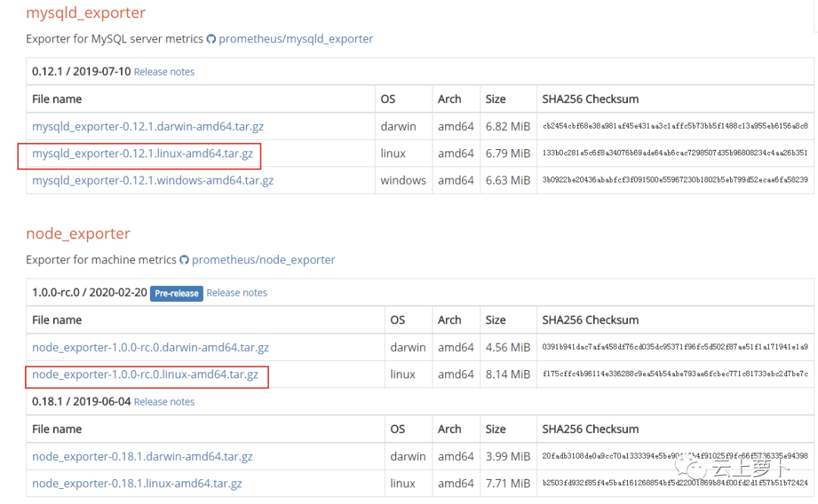Click the node_exporter section heading
818x504 pixels.
tap(78, 234)
